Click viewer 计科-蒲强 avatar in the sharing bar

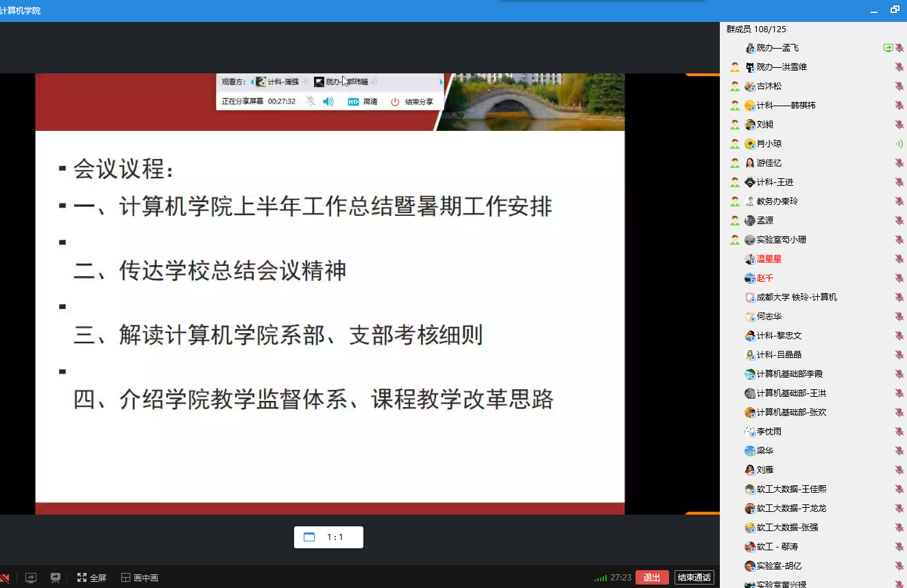tap(261, 82)
